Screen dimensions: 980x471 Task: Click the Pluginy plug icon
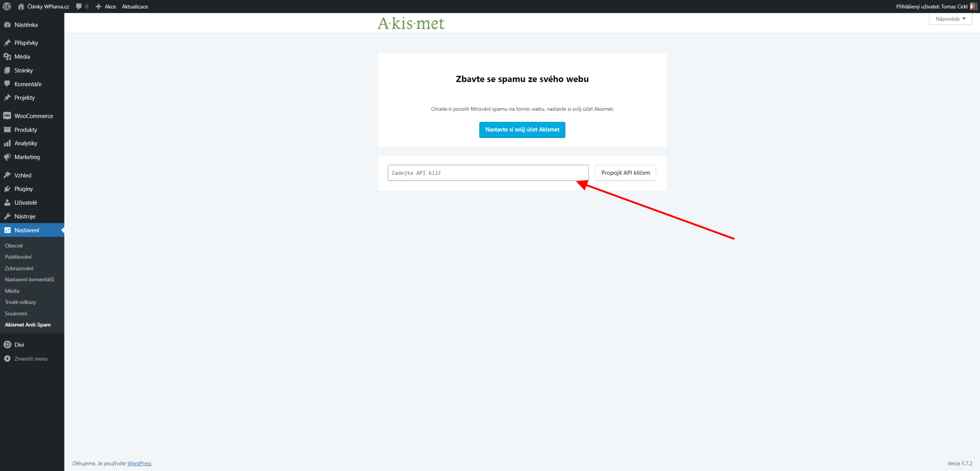7,189
